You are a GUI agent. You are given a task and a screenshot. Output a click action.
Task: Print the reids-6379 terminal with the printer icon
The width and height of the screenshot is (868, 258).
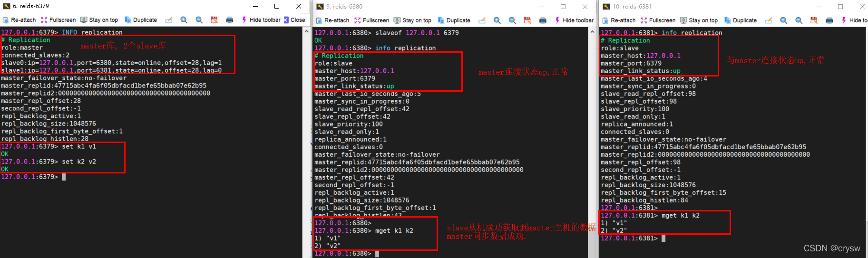click(230, 20)
